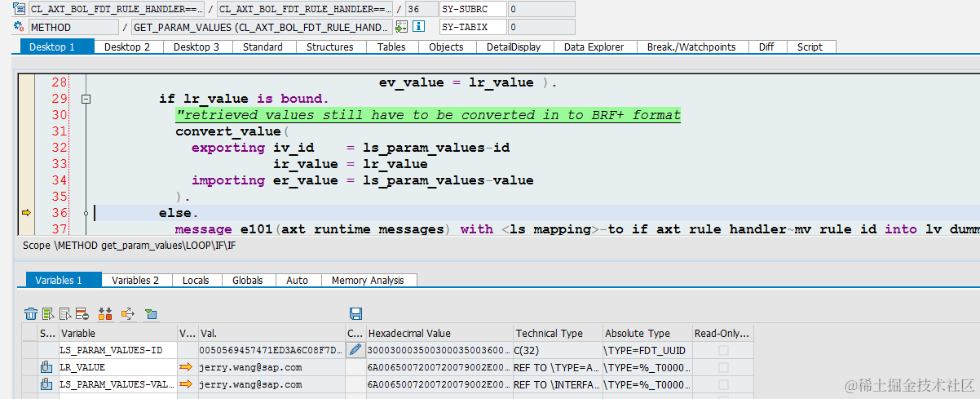Open the Tables tab

391,47
